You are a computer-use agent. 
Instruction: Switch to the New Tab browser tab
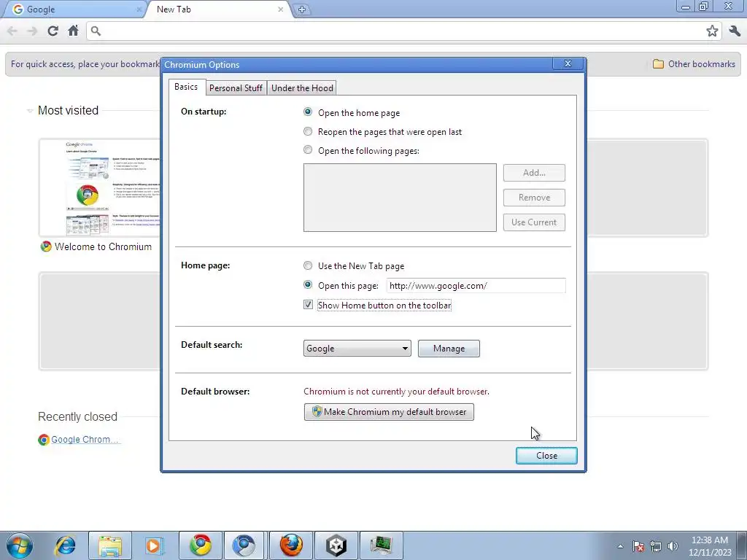pyautogui.click(x=217, y=9)
